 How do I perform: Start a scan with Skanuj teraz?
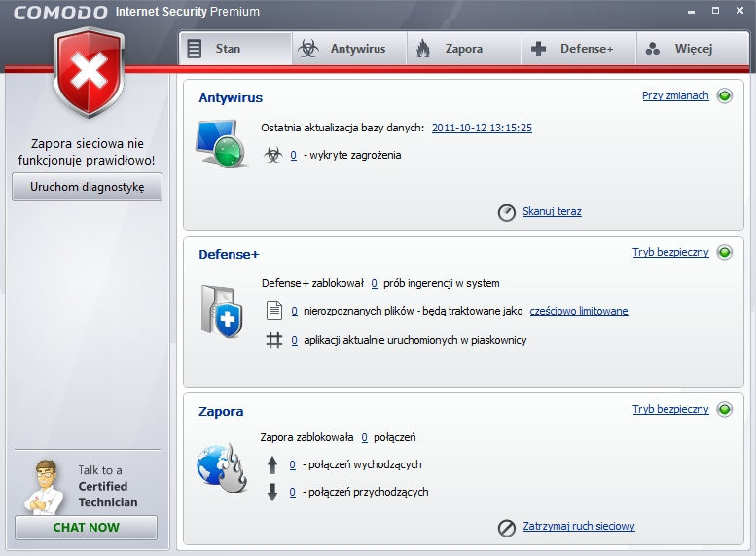point(552,211)
